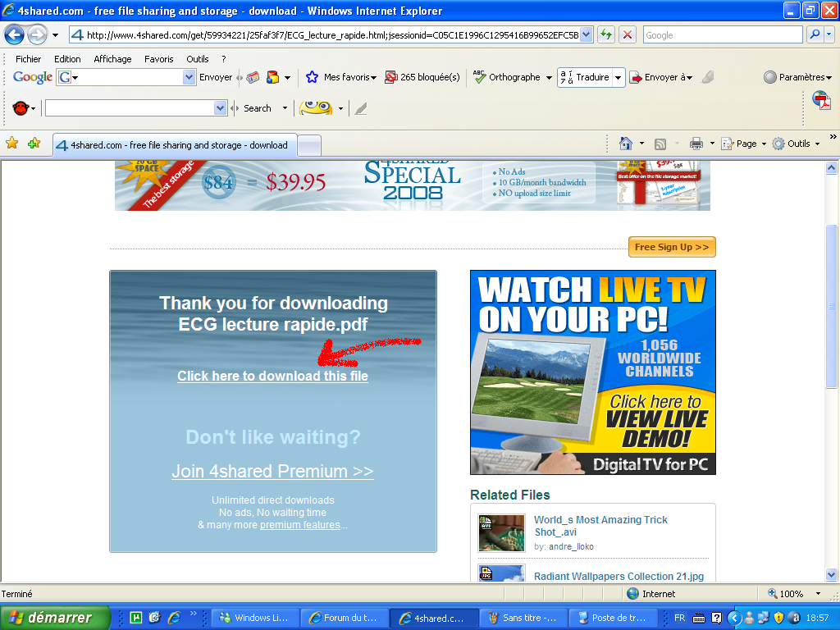Click the pencil highlighter toolbar icon

(361, 108)
